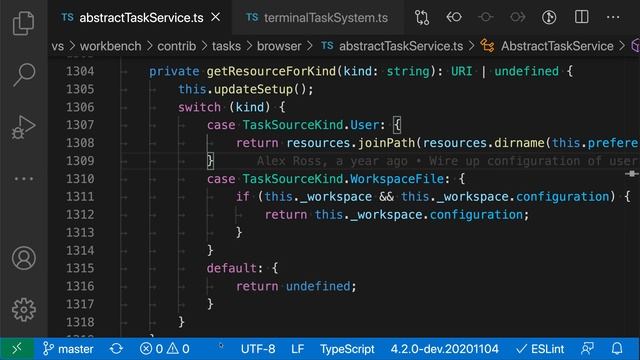Screen dimensions: 640x360
Task: Select the 'browser' breadcrumb segment
Action: point(279,46)
